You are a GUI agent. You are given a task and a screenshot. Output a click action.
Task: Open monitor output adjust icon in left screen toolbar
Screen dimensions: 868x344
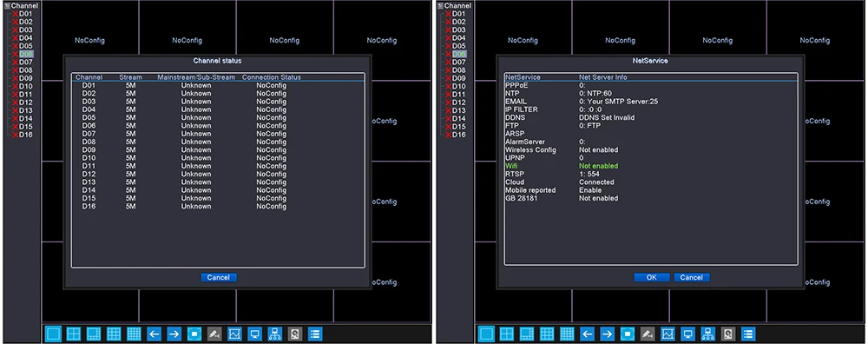(254, 334)
